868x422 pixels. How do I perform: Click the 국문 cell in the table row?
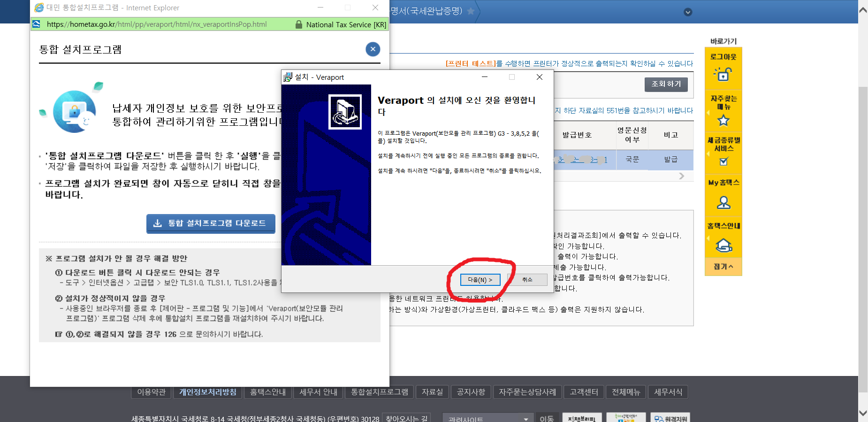(x=632, y=160)
